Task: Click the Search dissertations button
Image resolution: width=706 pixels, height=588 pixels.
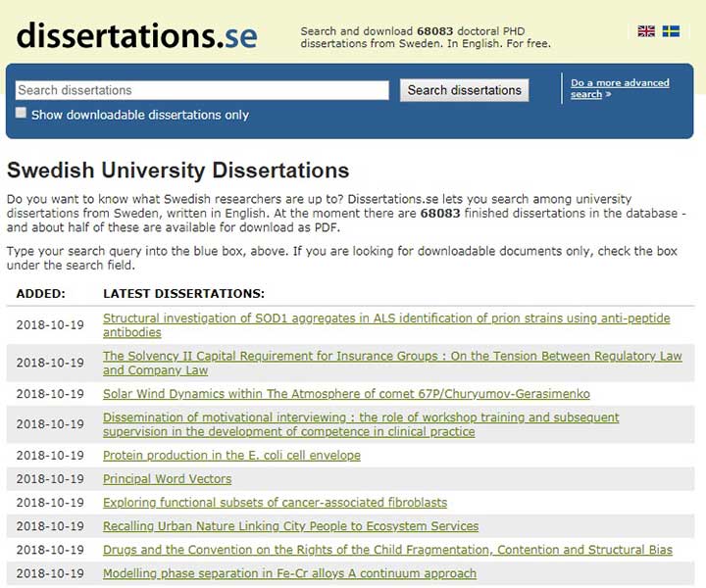Action: coord(464,90)
